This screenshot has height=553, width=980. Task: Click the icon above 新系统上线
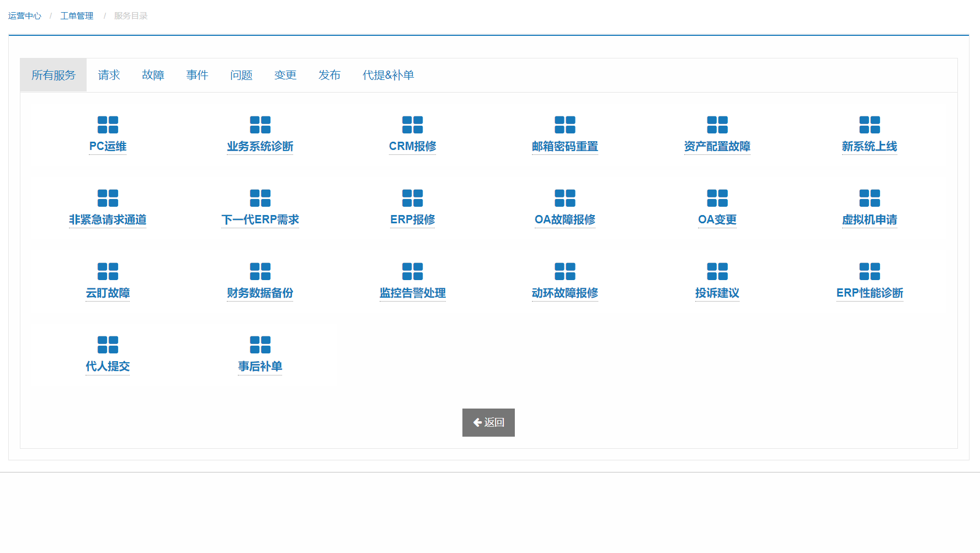[869, 125]
